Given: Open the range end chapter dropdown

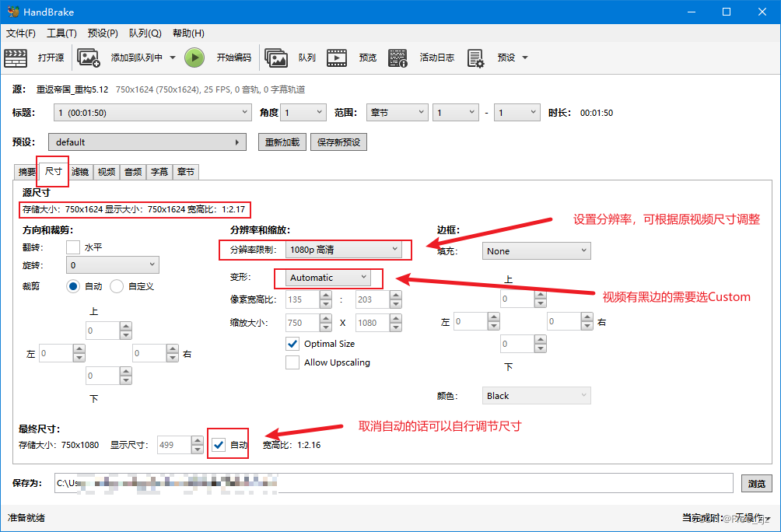Looking at the screenshot, I should (517, 113).
